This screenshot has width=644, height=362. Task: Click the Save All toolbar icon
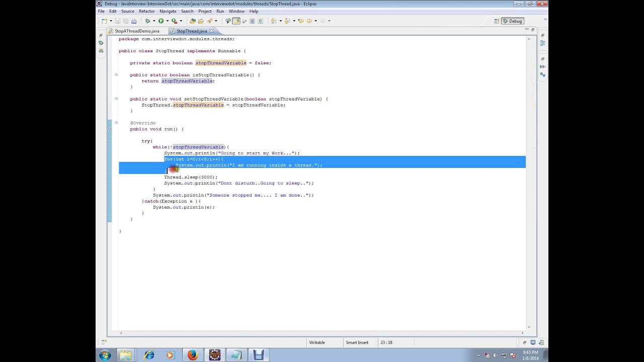pos(126,21)
